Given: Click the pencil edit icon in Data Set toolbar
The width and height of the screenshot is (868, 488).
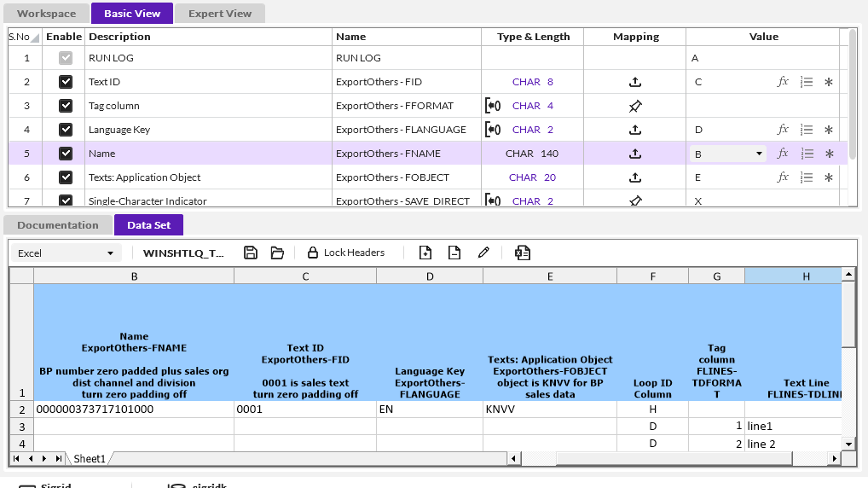Looking at the screenshot, I should [483, 253].
